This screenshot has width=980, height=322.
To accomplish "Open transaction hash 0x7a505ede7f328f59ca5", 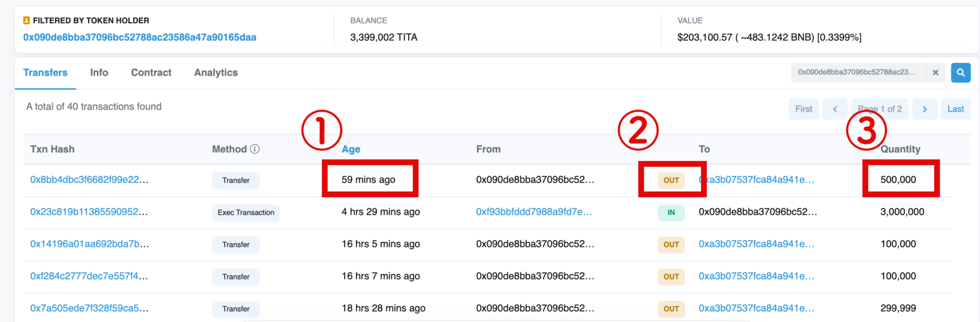I will point(89,308).
